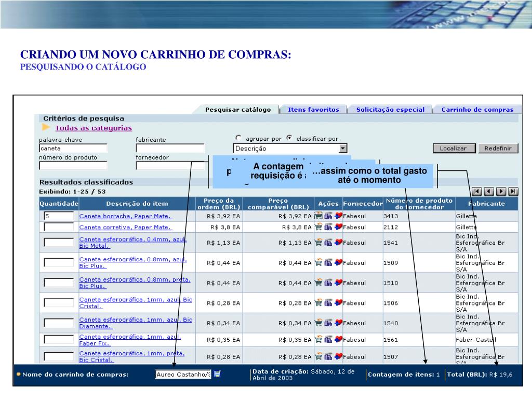Select the 'classificar por' radio button
Screen dimensions: 532x399
click(289, 138)
